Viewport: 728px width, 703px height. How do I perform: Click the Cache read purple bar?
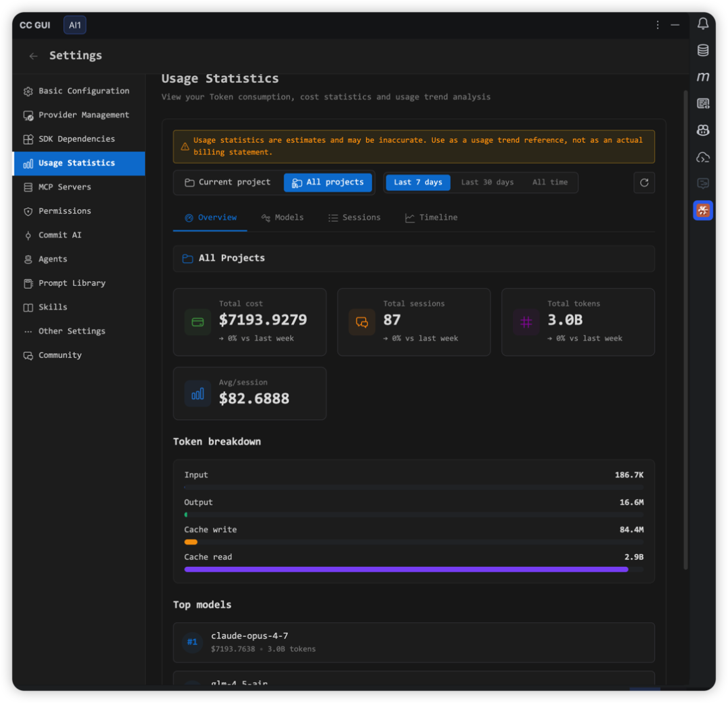point(406,570)
